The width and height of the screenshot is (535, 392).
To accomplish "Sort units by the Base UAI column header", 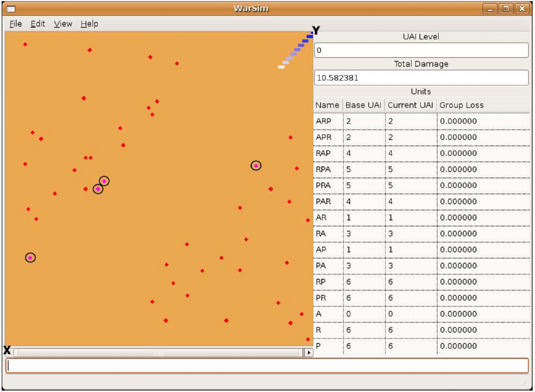I will click(x=363, y=105).
